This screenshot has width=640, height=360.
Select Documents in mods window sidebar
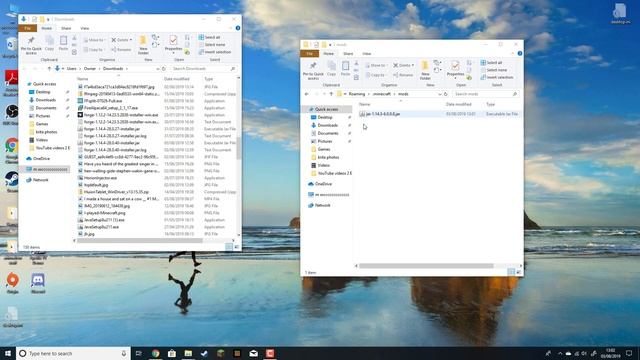click(x=328, y=133)
